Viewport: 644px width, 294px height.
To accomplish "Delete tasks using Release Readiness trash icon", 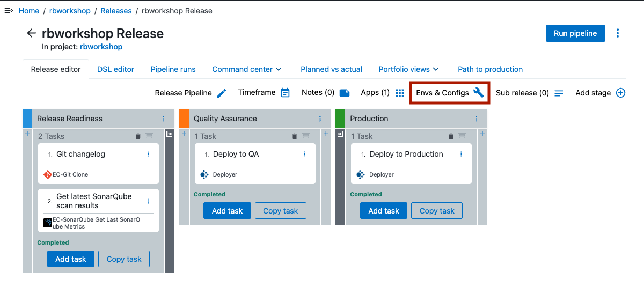I will [138, 136].
